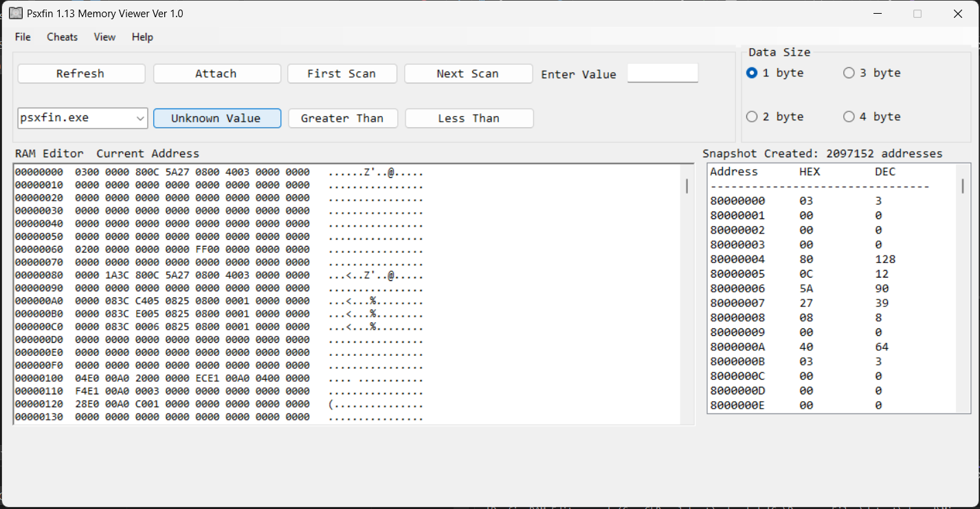Select snapshot address 80000005
Screen dimensions: 980x509
click(737, 274)
